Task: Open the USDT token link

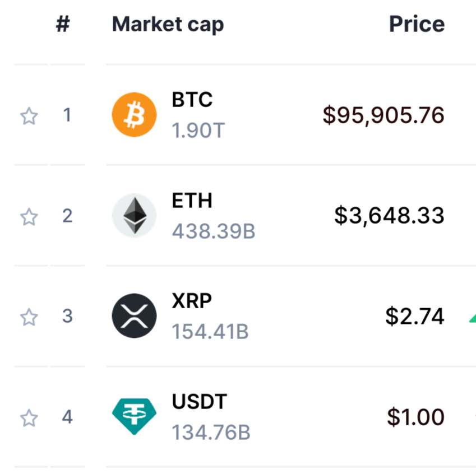Action: click(198, 402)
